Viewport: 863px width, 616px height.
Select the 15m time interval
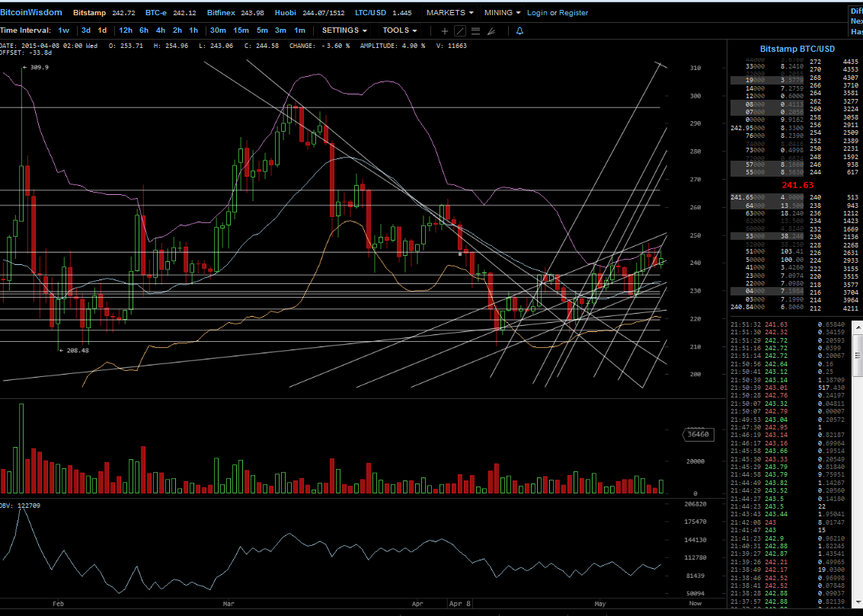[241, 30]
